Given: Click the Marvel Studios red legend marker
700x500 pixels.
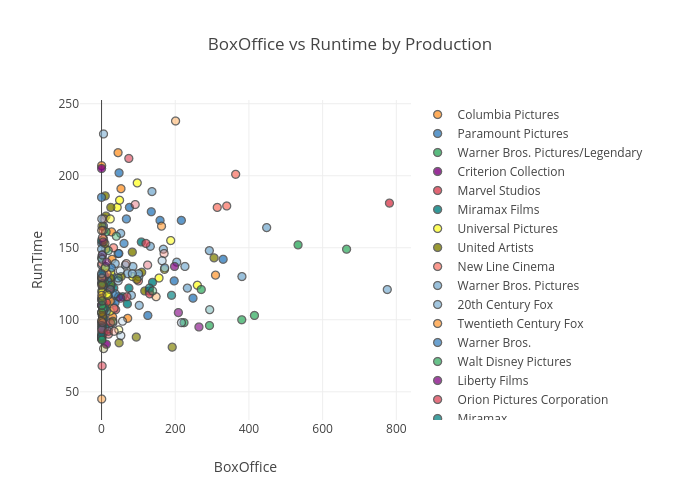Looking at the screenshot, I should point(438,191).
